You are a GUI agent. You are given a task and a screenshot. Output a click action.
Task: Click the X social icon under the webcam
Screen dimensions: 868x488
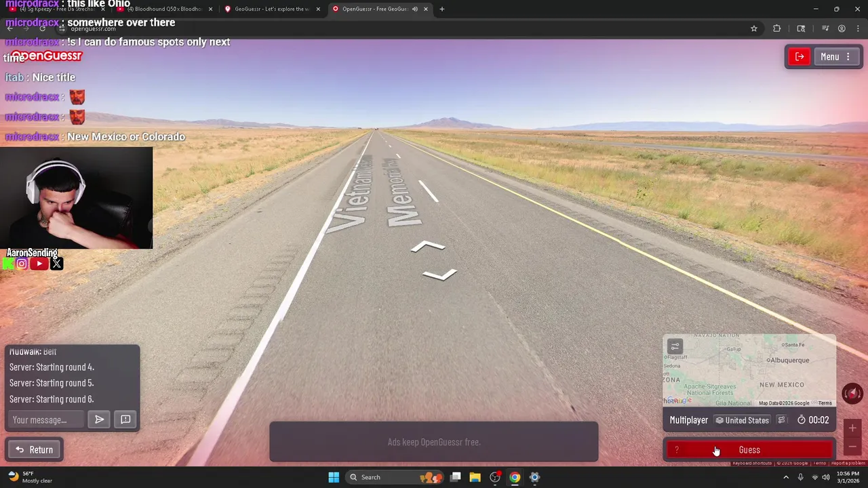click(x=57, y=264)
